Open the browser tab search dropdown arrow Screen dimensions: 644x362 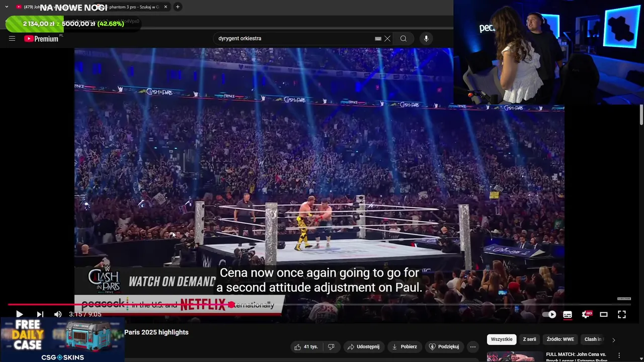(7, 7)
